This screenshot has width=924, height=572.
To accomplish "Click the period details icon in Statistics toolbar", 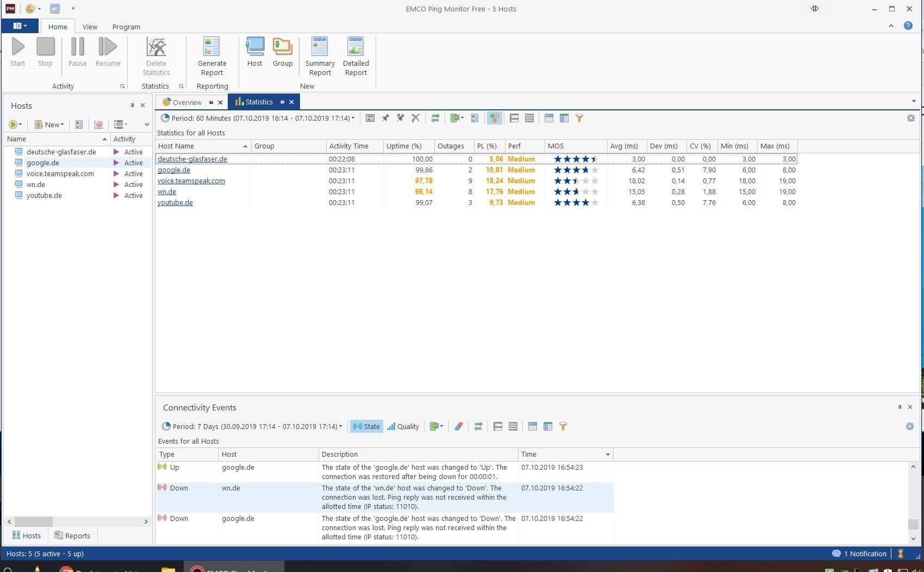I will tap(370, 118).
